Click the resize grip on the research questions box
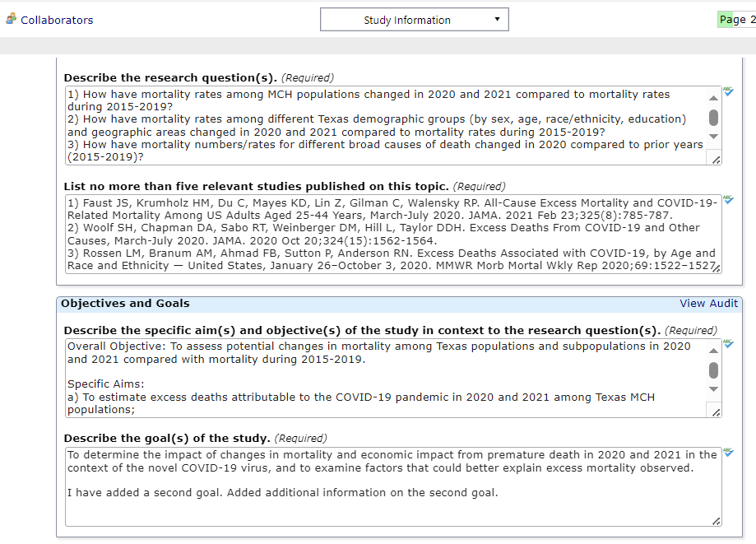 coord(715,158)
